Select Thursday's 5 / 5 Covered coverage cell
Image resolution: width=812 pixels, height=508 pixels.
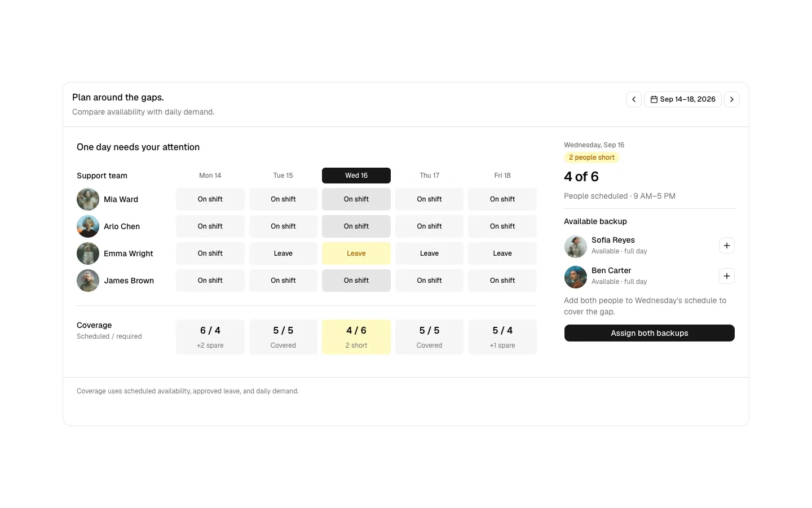pos(429,337)
